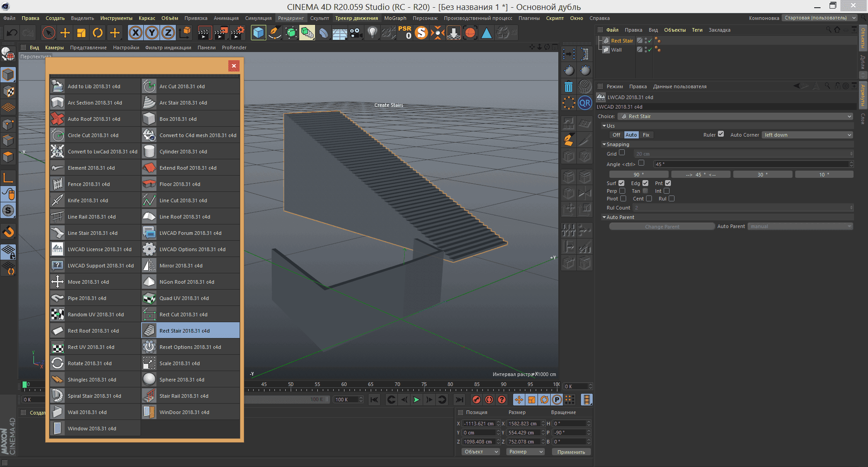
Task: Play the animation forward
Action: pyautogui.click(x=416, y=400)
